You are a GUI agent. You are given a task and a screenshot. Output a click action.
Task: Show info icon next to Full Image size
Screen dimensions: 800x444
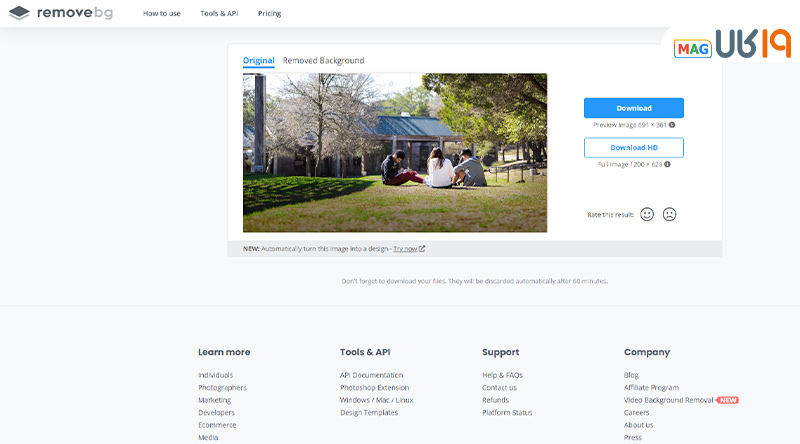pyautogui.click(x=667, y=164)
